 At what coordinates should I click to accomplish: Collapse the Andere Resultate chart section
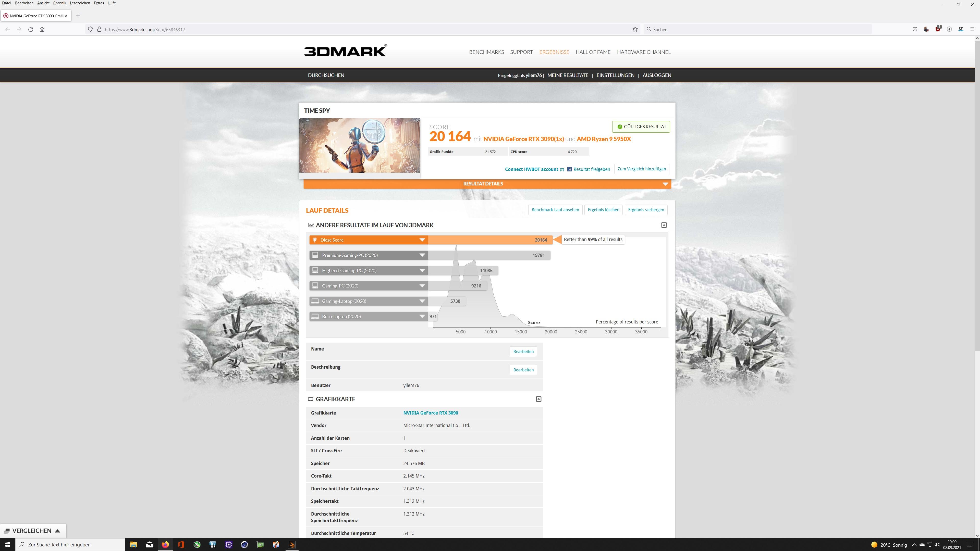click(x=664, y=225)
